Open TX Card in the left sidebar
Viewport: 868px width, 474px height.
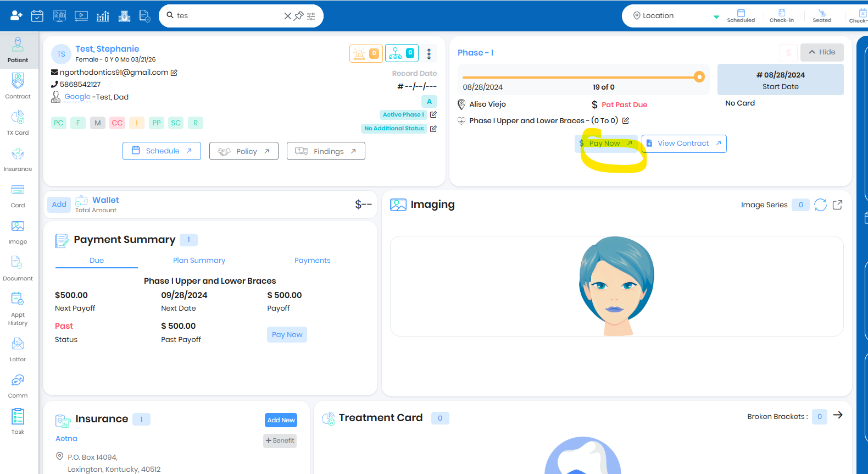(x=18, y=123)
